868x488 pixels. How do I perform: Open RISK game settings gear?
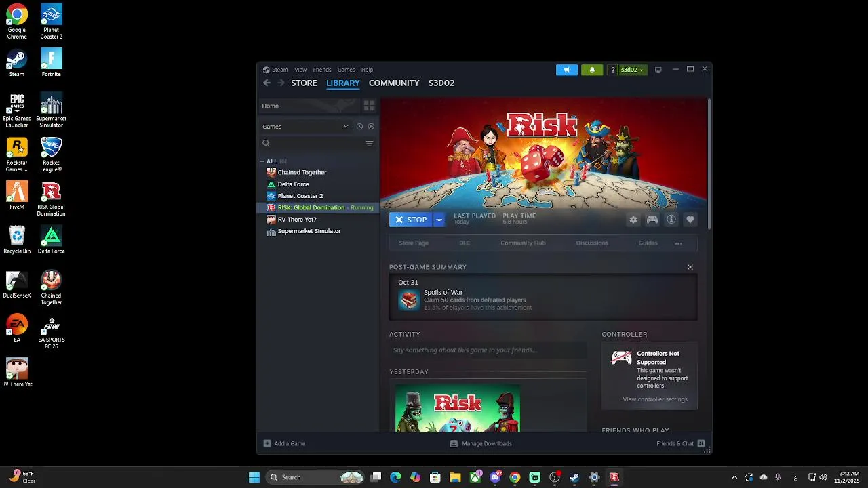tap(633, 220)
